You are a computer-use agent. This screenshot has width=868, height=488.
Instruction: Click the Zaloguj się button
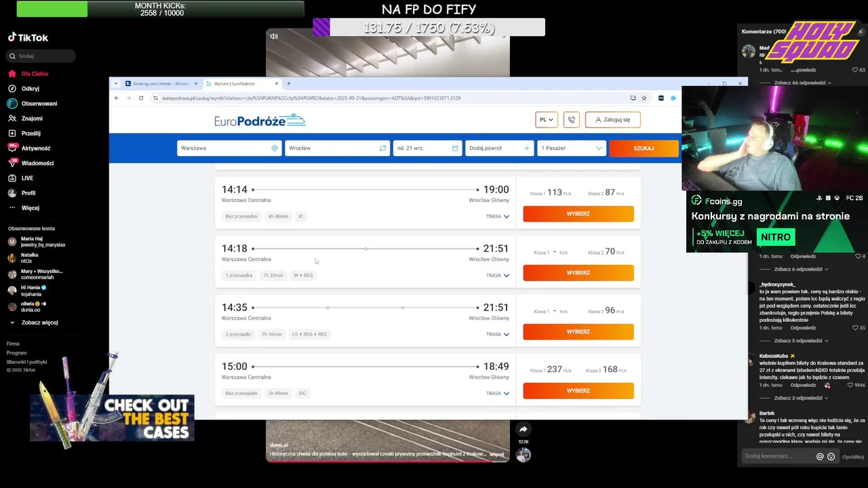point(613,119)
